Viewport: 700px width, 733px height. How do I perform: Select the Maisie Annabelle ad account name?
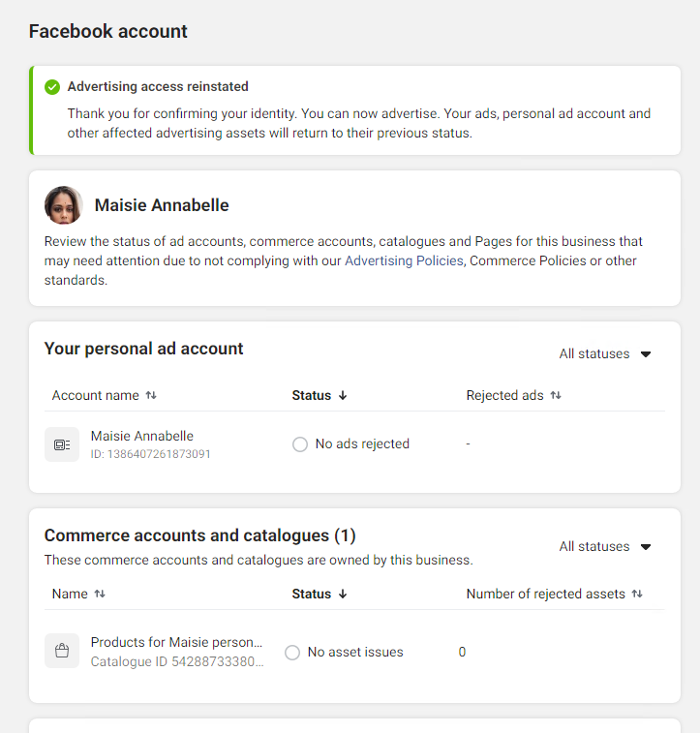142,436
